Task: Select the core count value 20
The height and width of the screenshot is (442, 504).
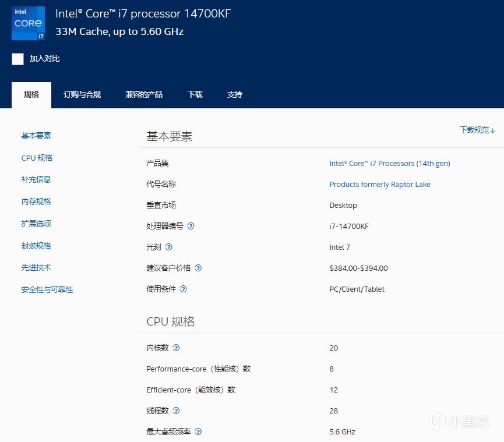Action: click(x=334, y=348)
